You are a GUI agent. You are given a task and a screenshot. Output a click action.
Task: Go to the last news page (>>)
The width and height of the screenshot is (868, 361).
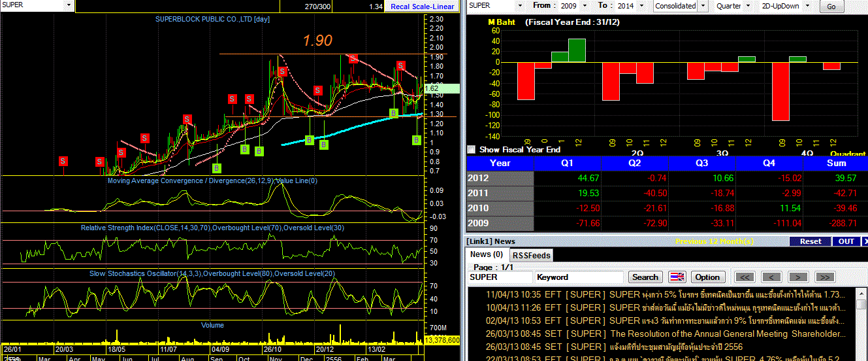pos(824,277)
